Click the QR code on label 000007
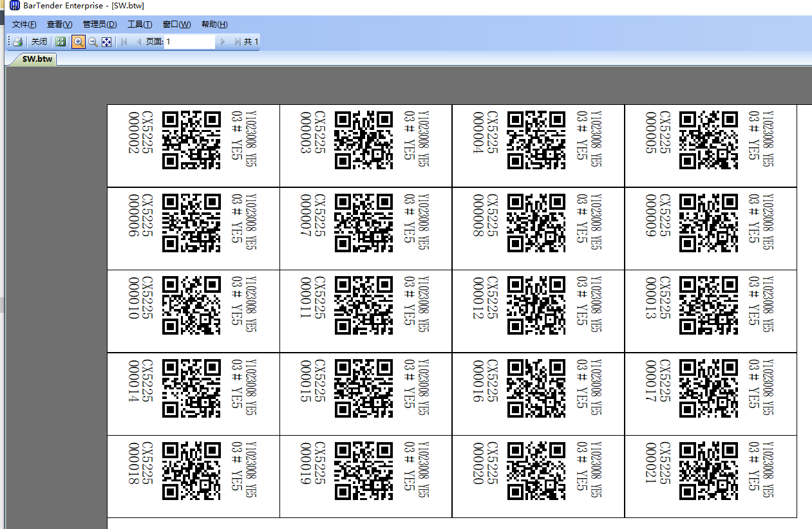The width and height of the screenshot is (812, 529). pyautogui.click(x=364, y=223)
